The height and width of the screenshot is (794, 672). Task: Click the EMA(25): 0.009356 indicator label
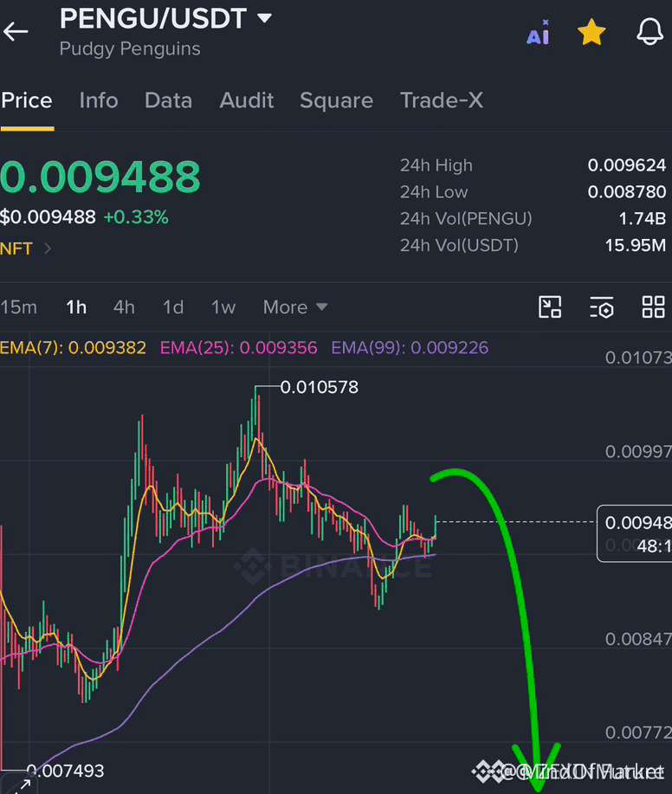click(x=238, y=348)
